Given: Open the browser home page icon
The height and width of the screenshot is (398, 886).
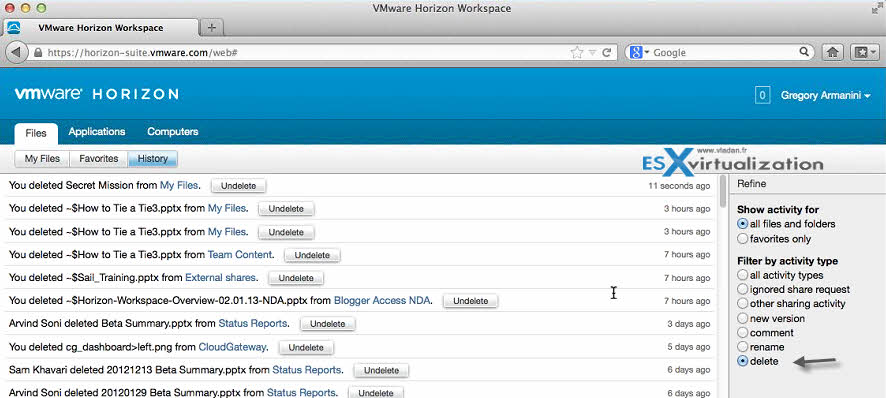Looking at the screenshot, I should pos(832,52).
